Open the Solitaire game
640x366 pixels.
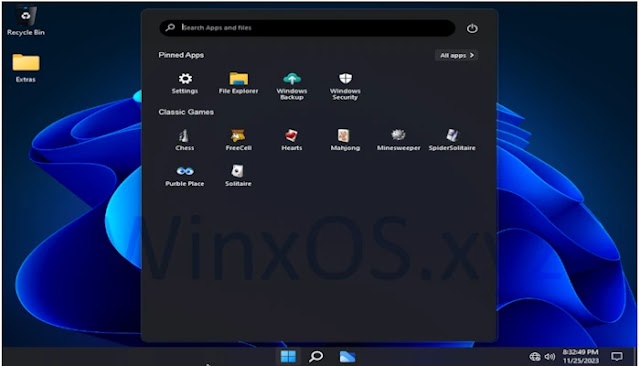[238, 176]
